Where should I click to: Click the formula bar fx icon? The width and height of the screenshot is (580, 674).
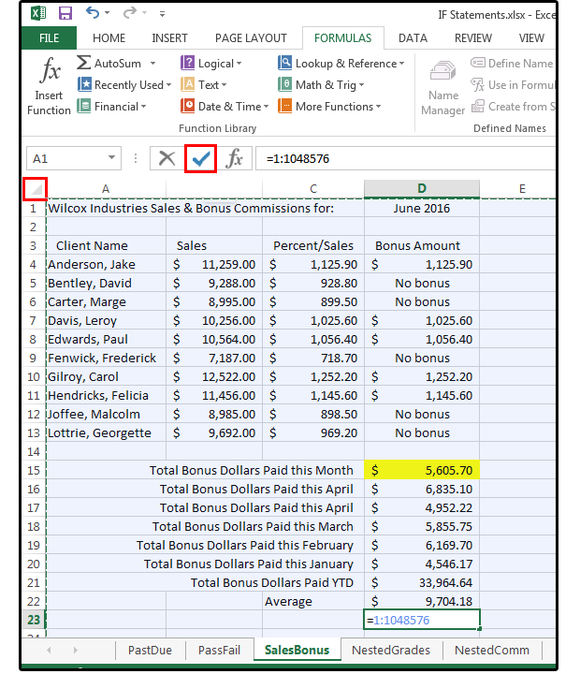click(x=235, y=159)
